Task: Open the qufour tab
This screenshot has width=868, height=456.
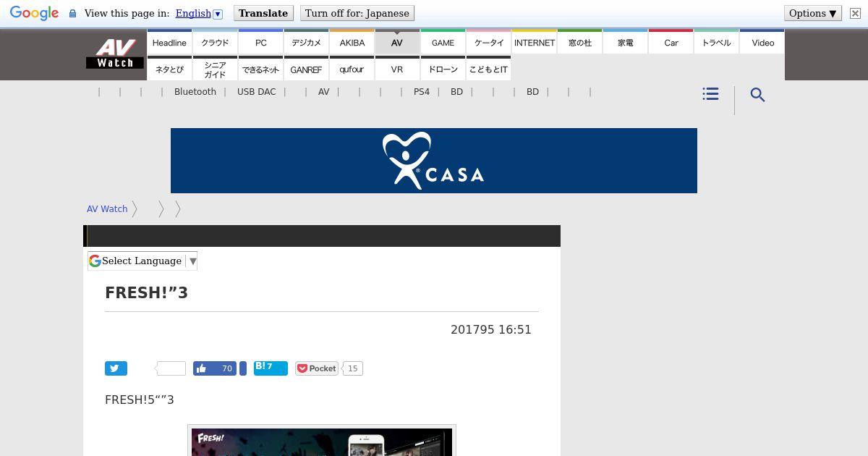Action: point(352,69)
